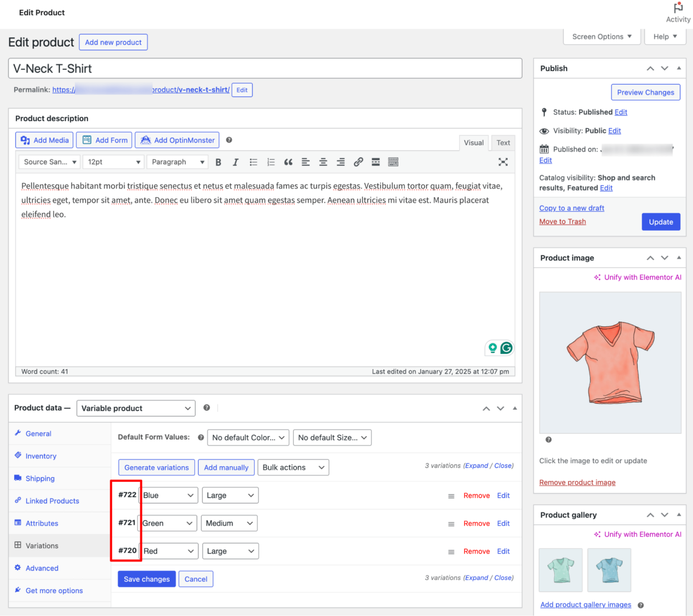The image size is (693, 616).
Task: Toggle italic formatting
Action: click(x=236, y=162)
